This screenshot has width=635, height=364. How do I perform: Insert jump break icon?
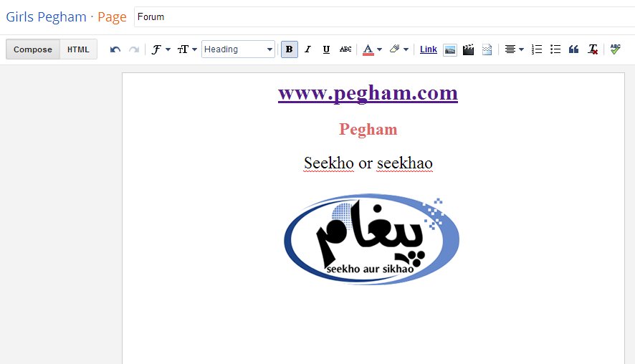coord(487,50)
